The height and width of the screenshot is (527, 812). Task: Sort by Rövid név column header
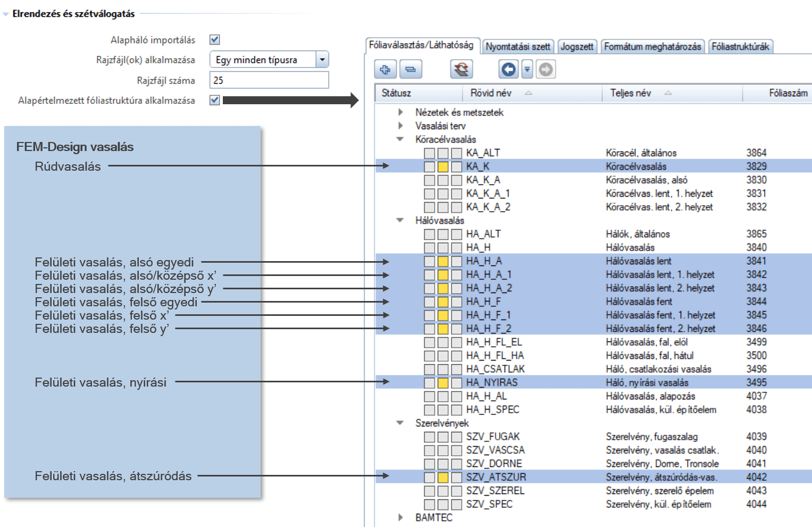tap(532, 93)
